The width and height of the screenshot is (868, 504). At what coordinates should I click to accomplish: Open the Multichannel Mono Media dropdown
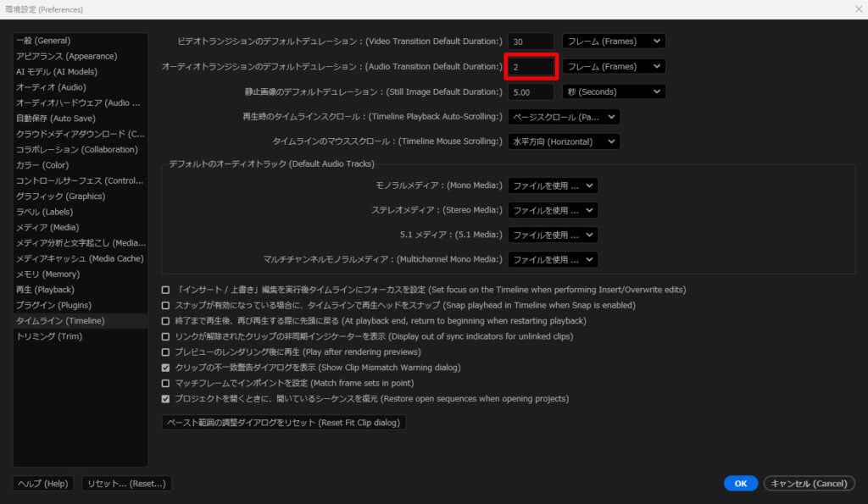[x=553, y=259]
